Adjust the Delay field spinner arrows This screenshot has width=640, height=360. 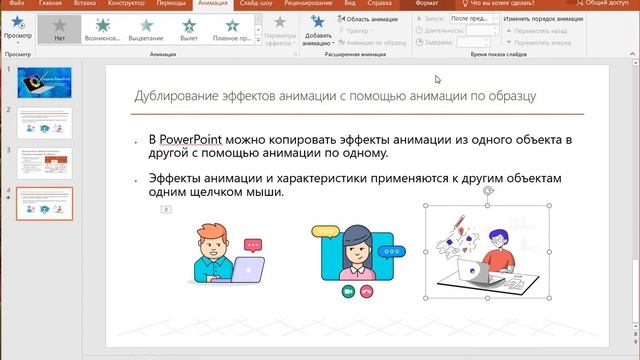click(x=487, y=42)
